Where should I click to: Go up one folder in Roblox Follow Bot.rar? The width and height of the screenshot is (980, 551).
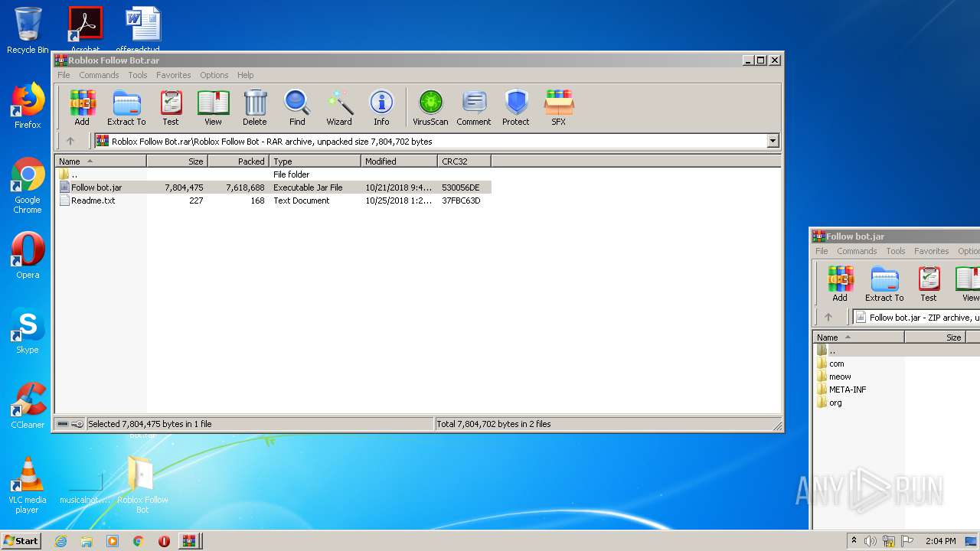(70, 141)
